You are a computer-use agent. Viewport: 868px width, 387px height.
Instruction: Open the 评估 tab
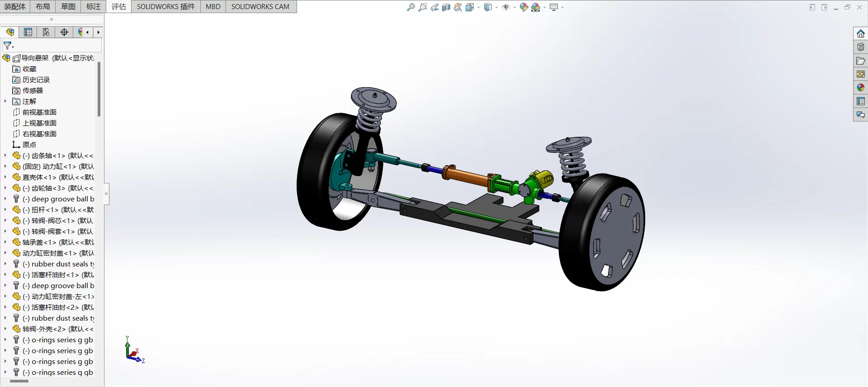click(119, 6)
